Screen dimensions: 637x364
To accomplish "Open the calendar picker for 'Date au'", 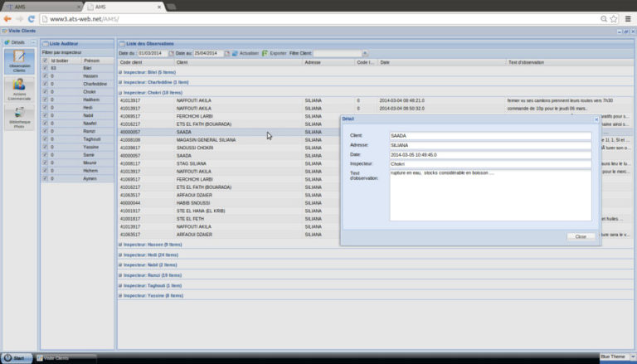I will coord(227,52).
